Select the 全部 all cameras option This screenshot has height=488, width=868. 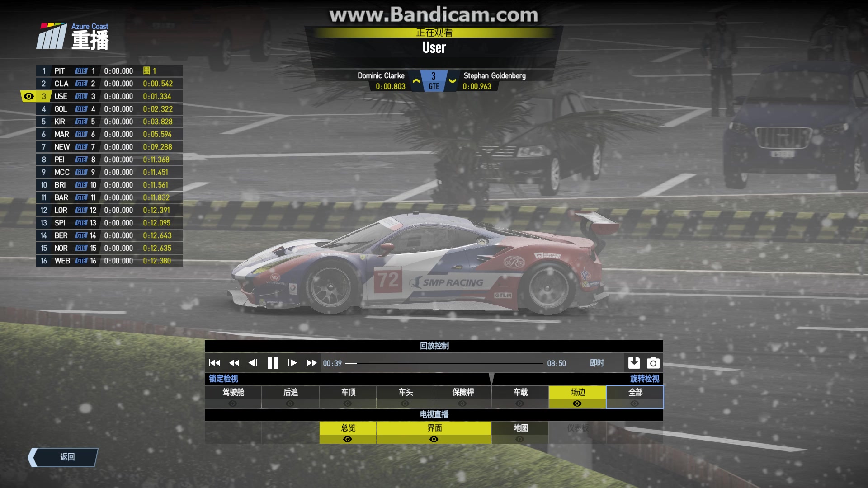pyautogui.click(x=635, y=397)
